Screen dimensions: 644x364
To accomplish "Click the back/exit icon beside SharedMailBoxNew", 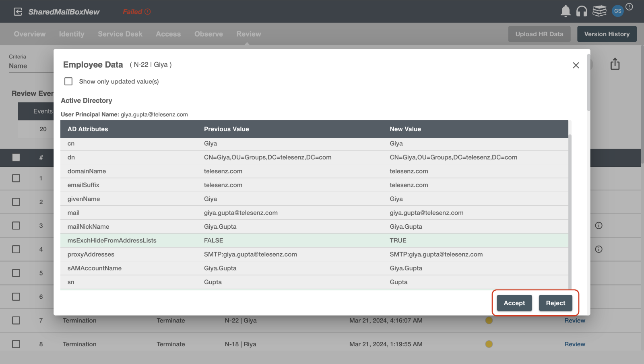I will click(x=18, y=12).
